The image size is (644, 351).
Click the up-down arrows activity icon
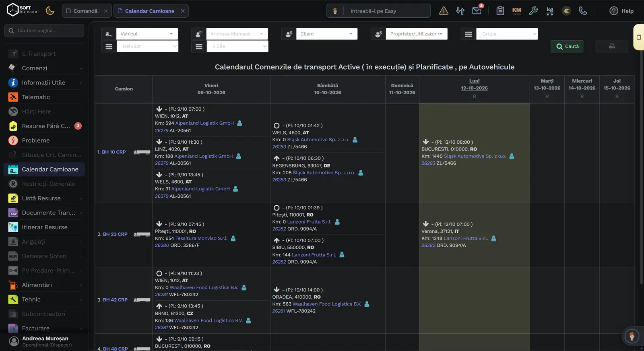460,11
